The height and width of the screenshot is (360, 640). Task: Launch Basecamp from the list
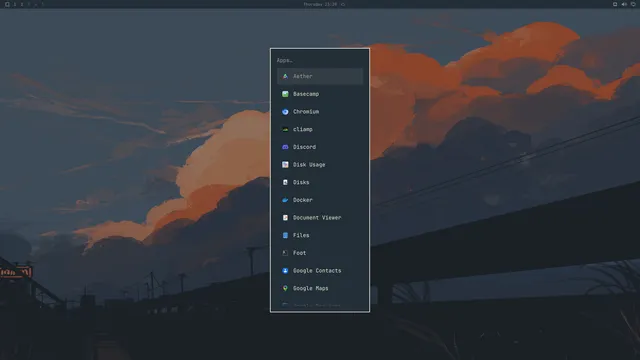(x=320, y=94)
